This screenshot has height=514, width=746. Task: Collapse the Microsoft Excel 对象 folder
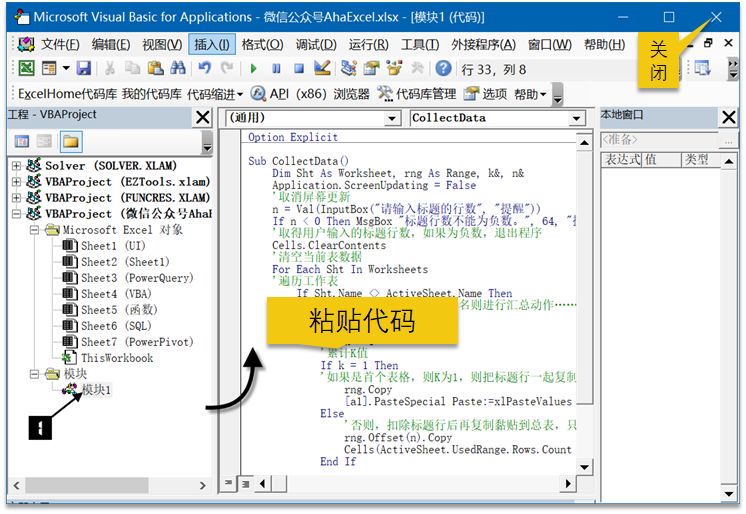click(34, 230)
